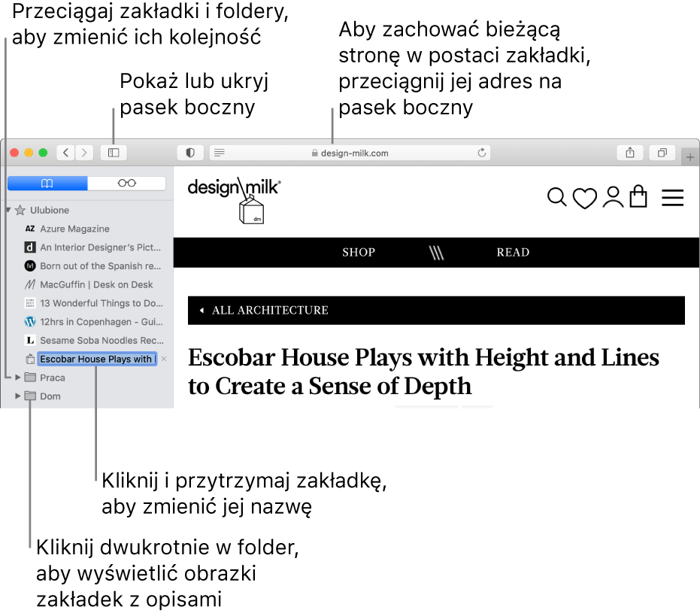Viewport: 700px width, 616px height.
Task: Click the design-milk.com address field
Action: (x=350, y=153)
